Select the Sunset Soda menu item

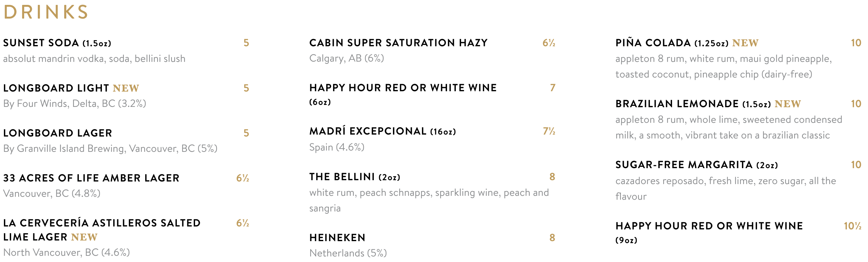(57, 43)
